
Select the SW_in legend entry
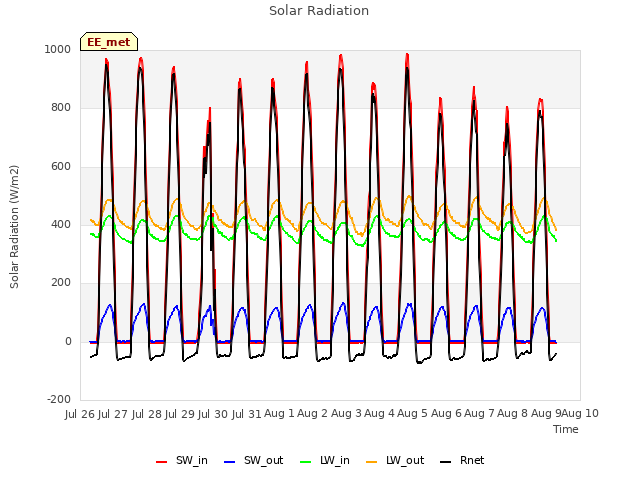(x=182, y=460)
